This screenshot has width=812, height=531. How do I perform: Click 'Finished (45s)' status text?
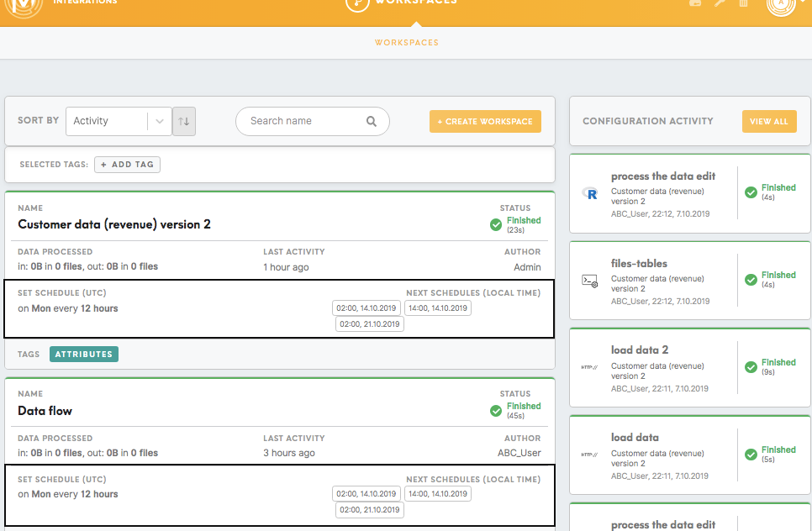pyautogui.click(x=524, y=411)
